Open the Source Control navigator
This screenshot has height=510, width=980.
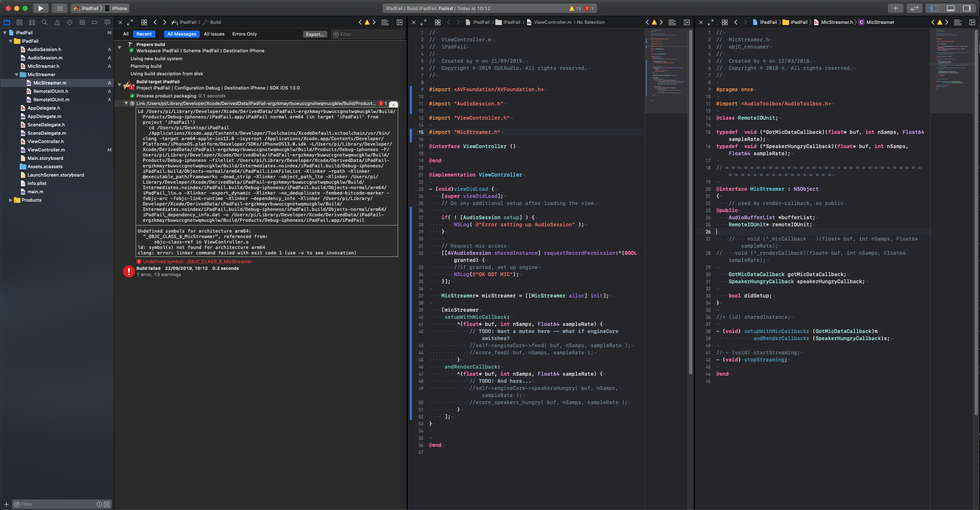coord(19,22)
